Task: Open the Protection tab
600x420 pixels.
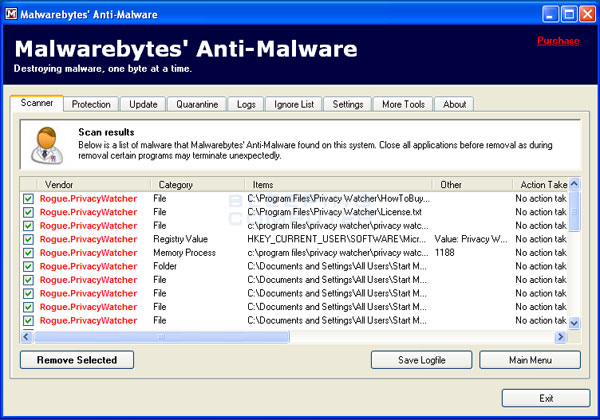Action: (91, 104)
